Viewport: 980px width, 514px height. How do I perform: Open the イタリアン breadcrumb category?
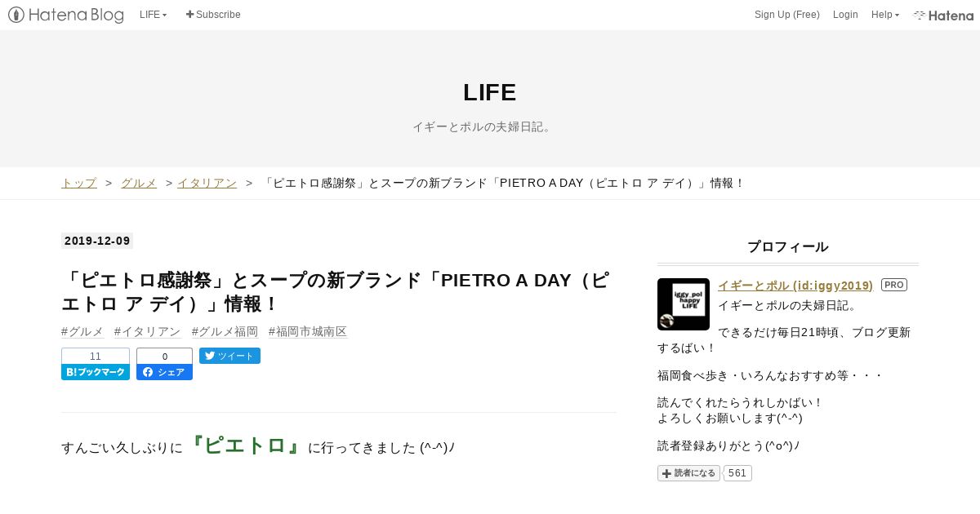pyautogui.click(x=207, y=183)
